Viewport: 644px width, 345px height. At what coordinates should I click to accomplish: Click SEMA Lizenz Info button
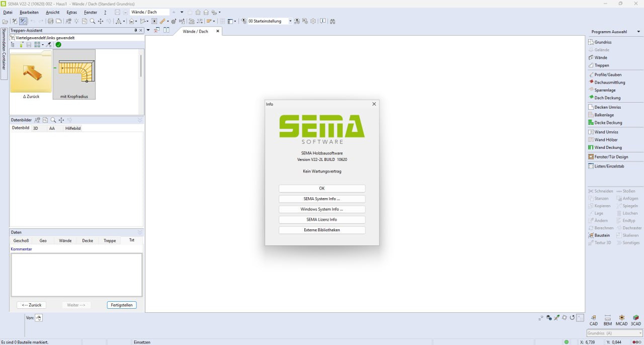click(x=322, y=220)
